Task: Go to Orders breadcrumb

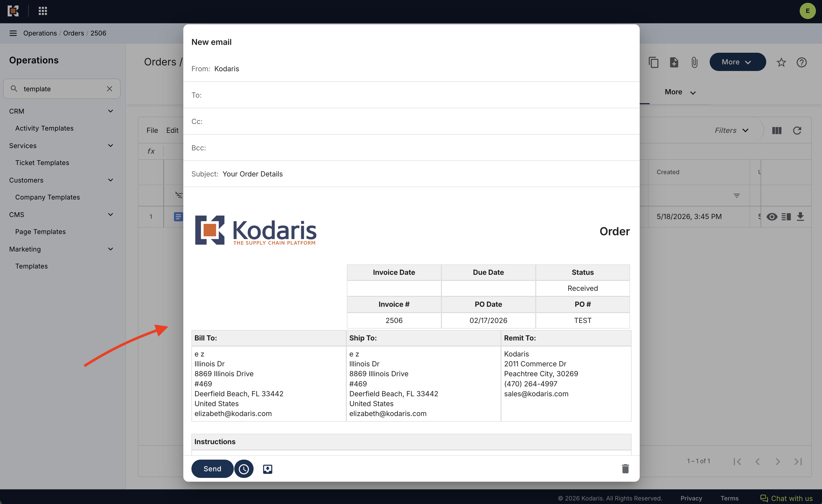Action: pos(74,33)
